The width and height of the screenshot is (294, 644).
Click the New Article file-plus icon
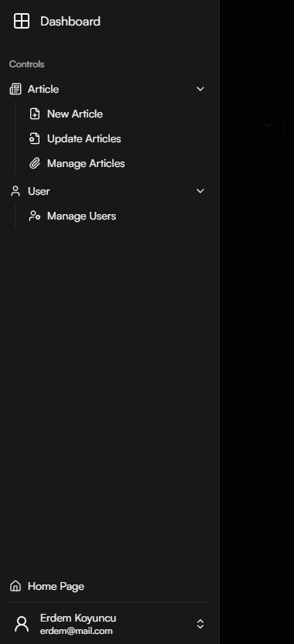tap(35, 114)
